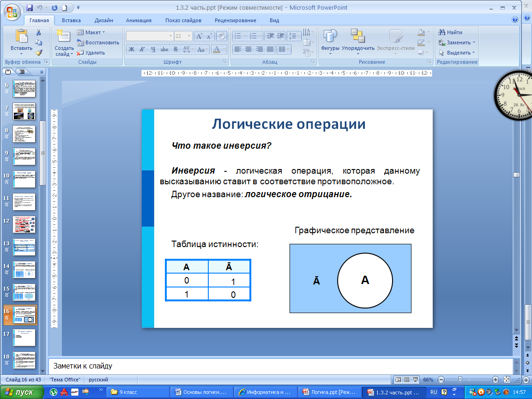This screenshot has width=532, height=399.
Task: Save the presentation with floppy icon
Action: point(30,7)
